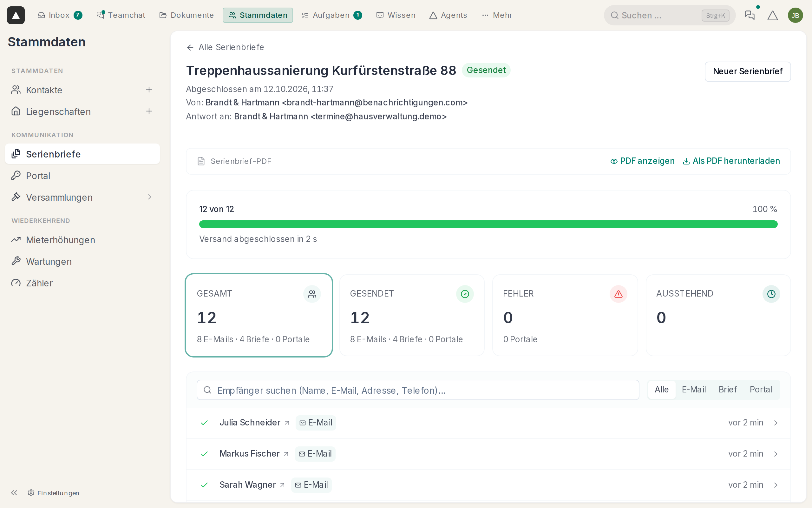Open the Dokumente tab
This screenshot has width=812, height=508.
pyautogui.click(x=187, y=15)
